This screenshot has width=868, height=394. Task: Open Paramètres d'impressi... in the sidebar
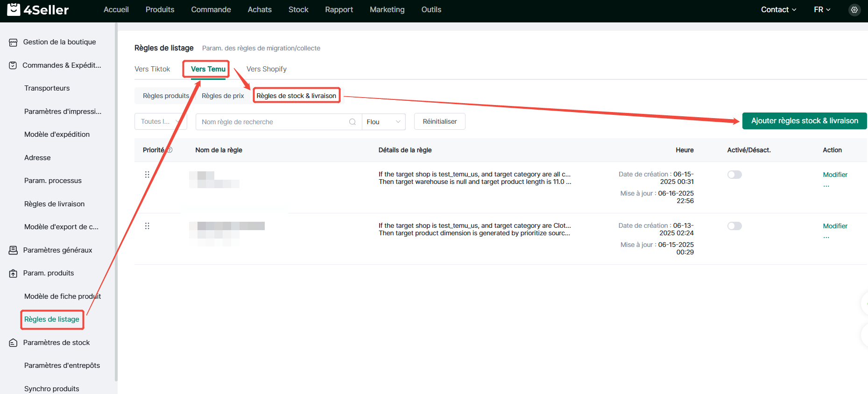pos(63,112)
